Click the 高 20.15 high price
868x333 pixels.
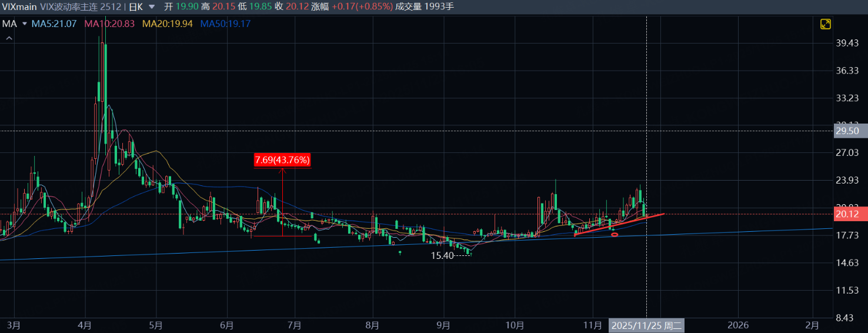[218, 6]
